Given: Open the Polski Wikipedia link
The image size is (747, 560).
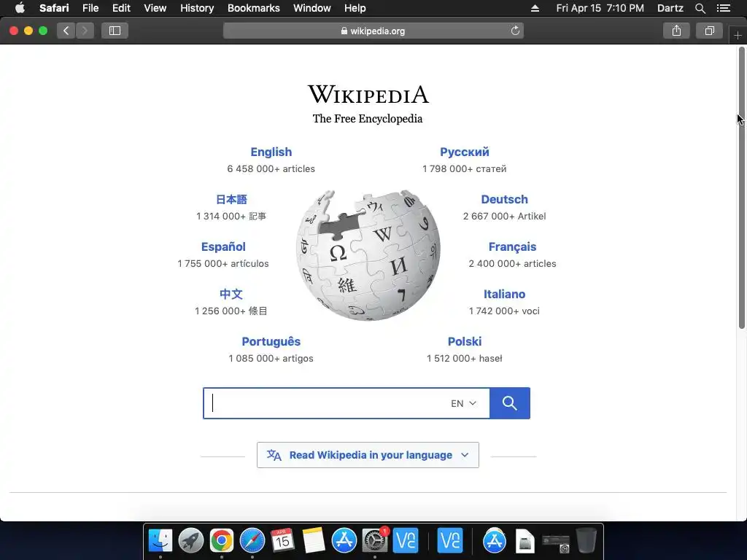Looking at the screenshot, I should [x=465, y=341].
